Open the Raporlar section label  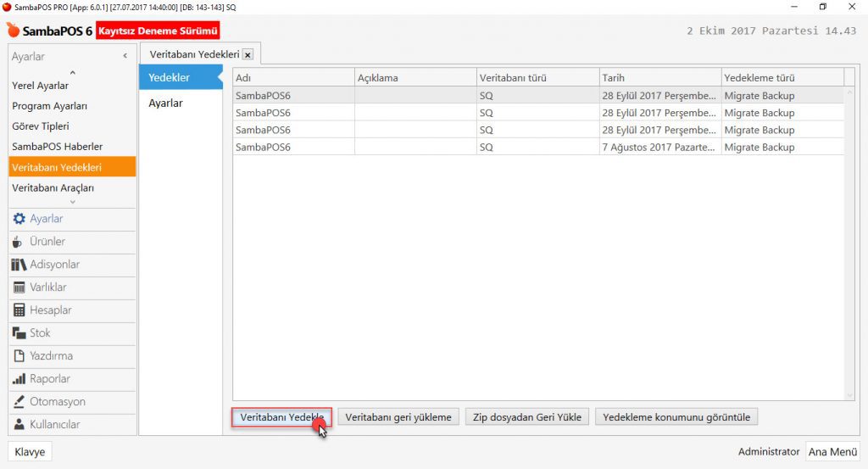50,379
